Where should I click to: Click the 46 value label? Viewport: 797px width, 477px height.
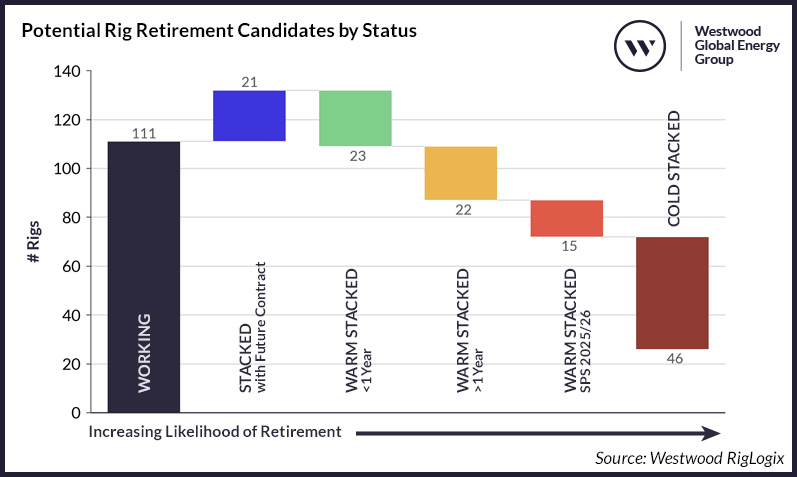pyautogui.click(x=673, y=359)
